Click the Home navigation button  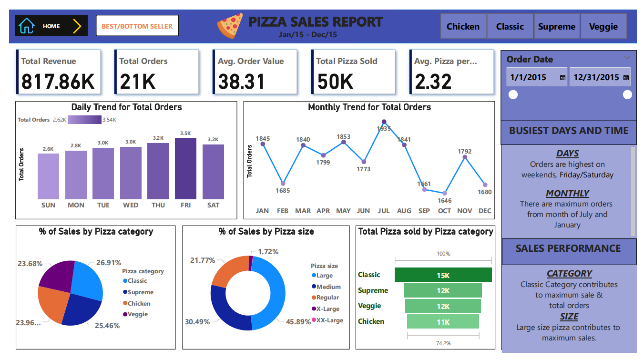(x=51, y=26)
